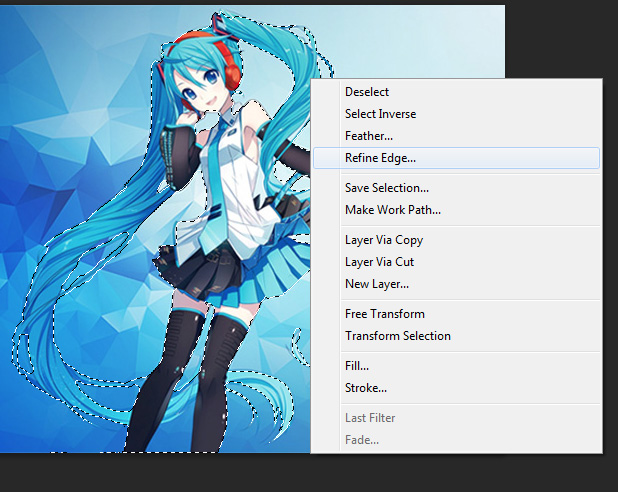Open the New Layer... option
The height and width of the screenshot is (492, 618).
coord(456,284)
